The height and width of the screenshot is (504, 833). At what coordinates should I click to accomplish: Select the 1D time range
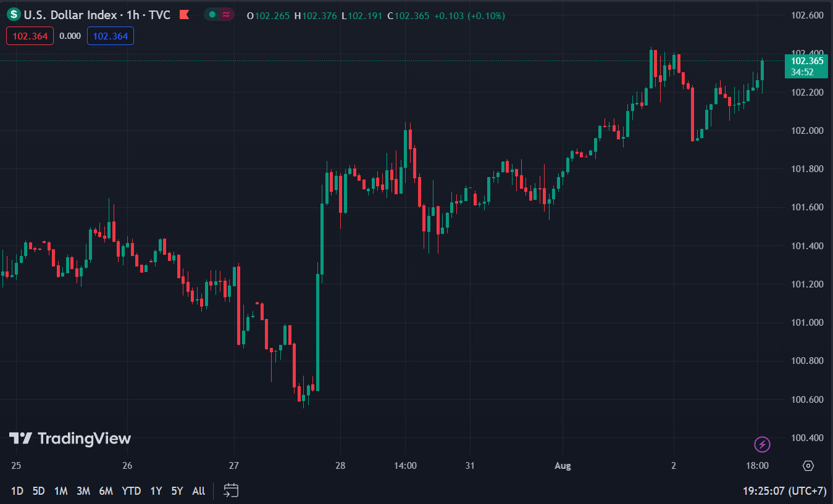pos(17,491)
